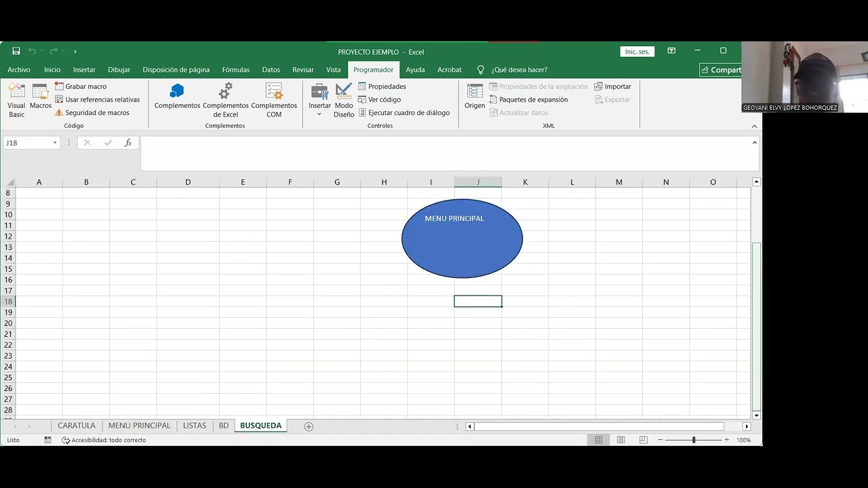Start recording with Grabar macro

coord(81,87)
